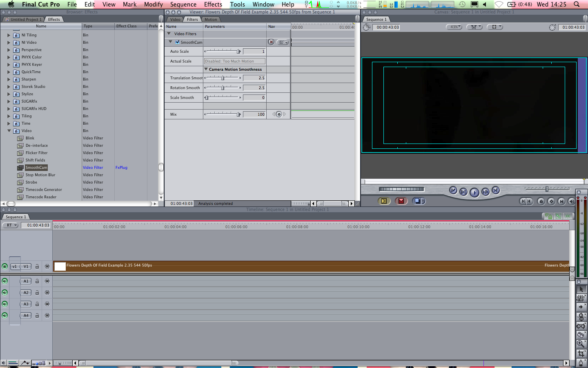588x368 pixels.
Task: Click the Translation Smooth slider
Action: (x=223, y=78)
